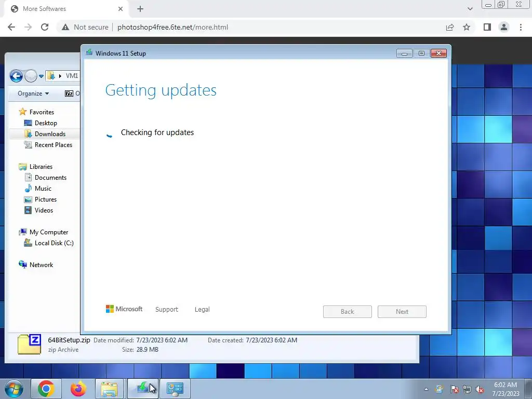
Task: Open Chrome from the taskbar
Action: pos(46,389)
